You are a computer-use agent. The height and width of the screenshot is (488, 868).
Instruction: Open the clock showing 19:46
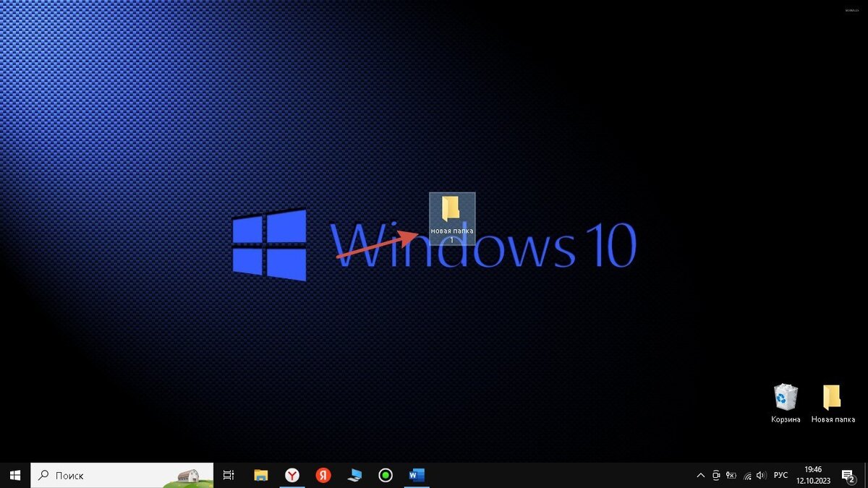pos(813,475)
